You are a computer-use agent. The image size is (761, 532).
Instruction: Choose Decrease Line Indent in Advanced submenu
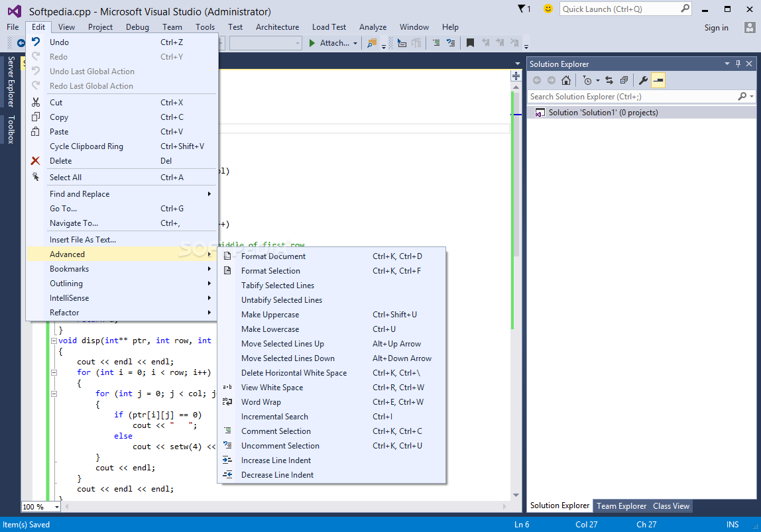(x=331, y=475)
